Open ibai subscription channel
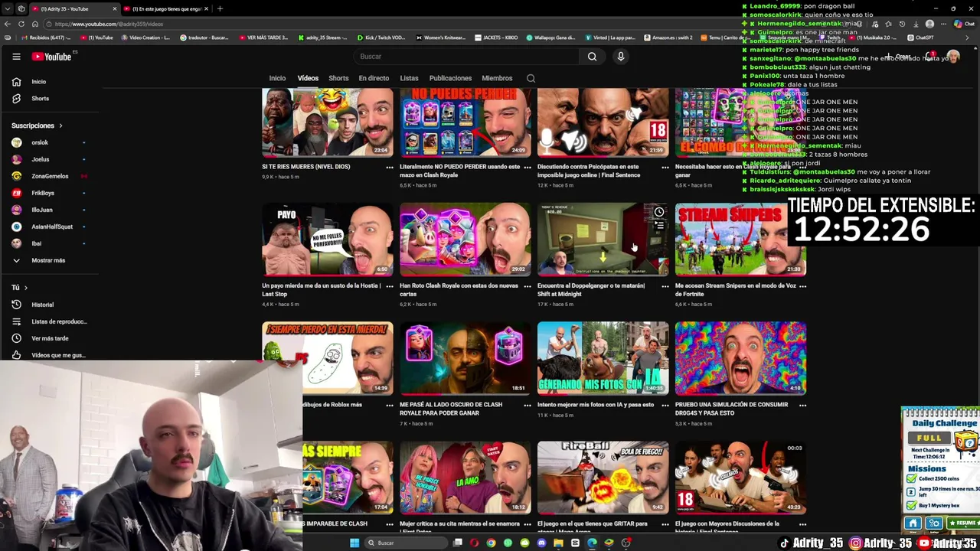 tap(36, 243)
